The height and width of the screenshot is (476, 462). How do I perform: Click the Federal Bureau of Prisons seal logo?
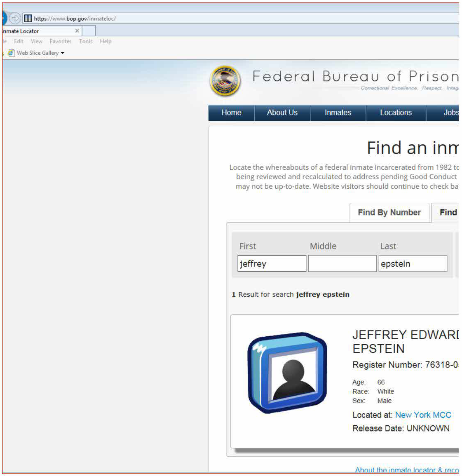click(x=225, y=81)
